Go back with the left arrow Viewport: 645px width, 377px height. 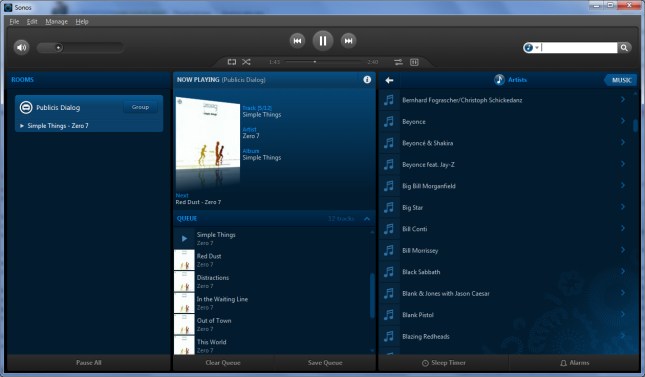(389, 80)
